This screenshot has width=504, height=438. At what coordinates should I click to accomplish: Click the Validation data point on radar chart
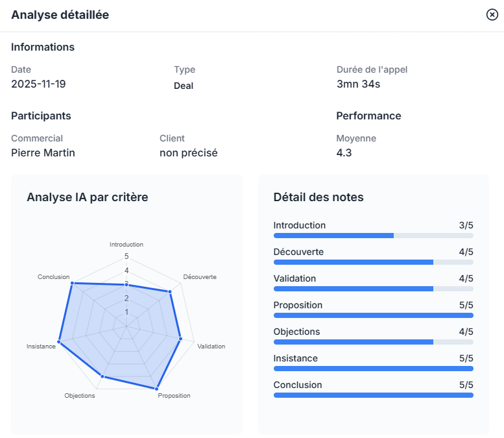pyautogui.click(x=180, y=339)
